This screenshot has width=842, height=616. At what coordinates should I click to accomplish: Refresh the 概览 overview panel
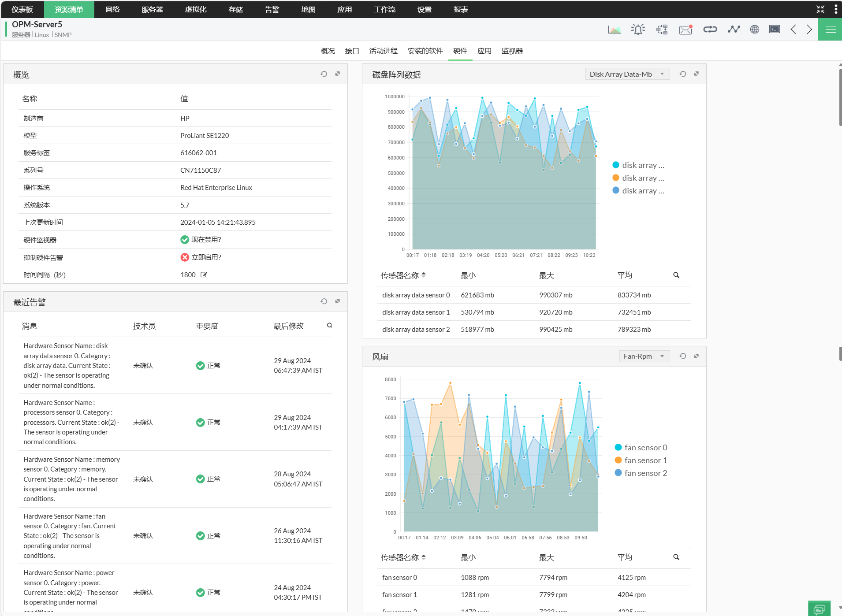(324, 74)
